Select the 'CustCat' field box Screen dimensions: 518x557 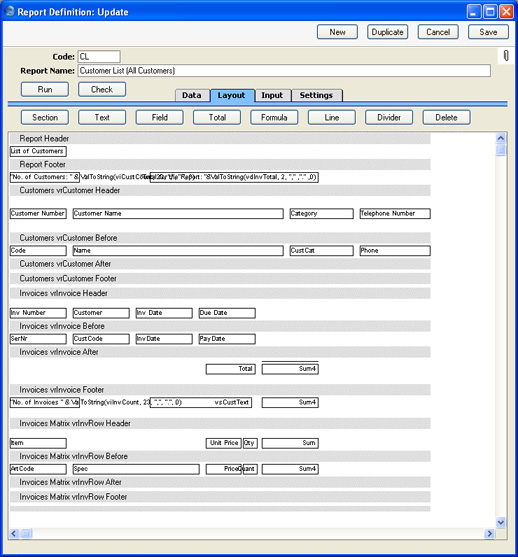coord(322,251)
